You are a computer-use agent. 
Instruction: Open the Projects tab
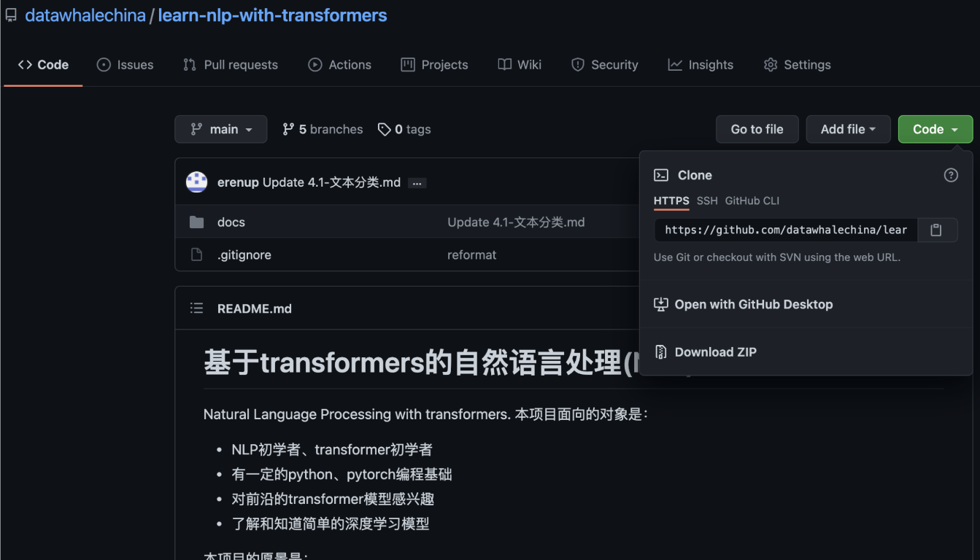(434, 65)
